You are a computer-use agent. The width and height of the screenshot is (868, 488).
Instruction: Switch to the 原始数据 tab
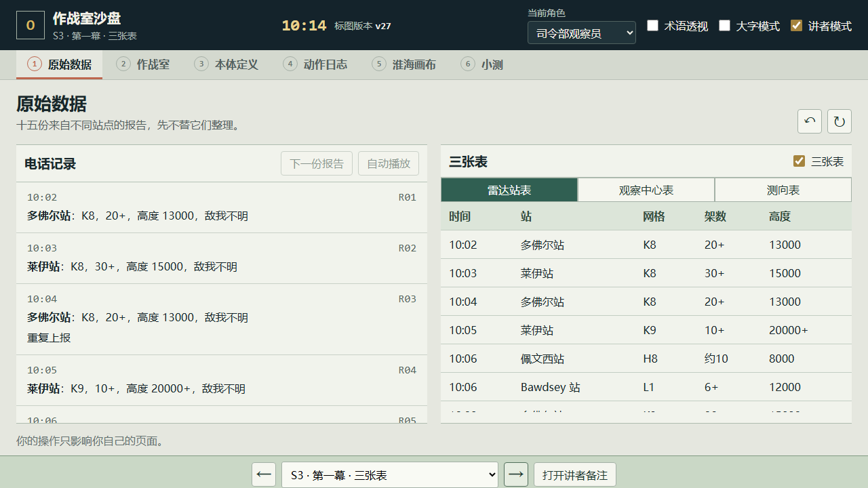click(60, 64)
